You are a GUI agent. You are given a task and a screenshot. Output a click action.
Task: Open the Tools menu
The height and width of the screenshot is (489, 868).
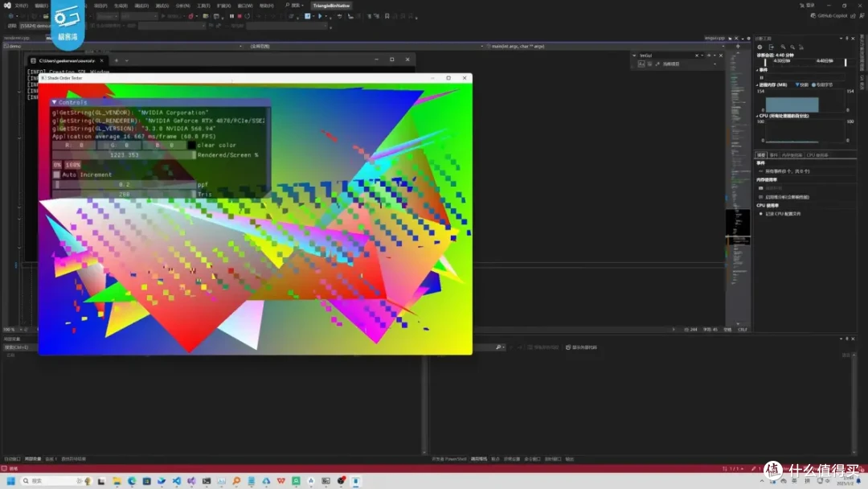click(203, 6)
